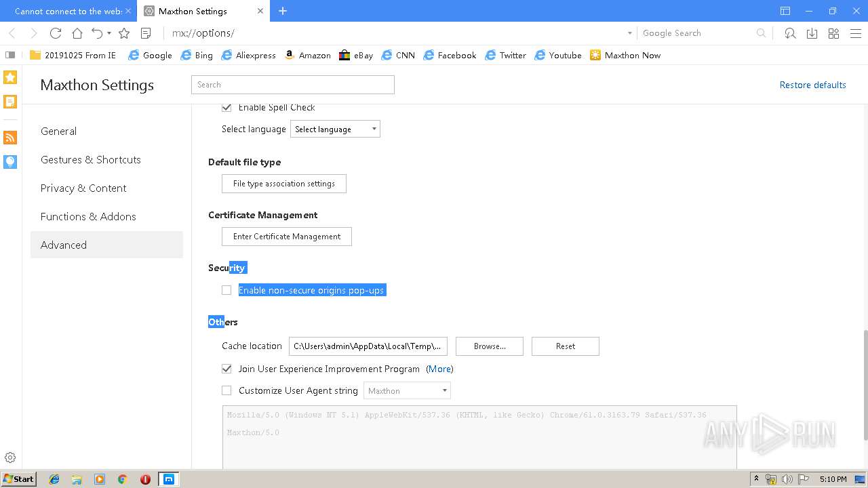This screenshot has width=868, height=488.
Task: Open the Youtube bookmark
Action: point(558,56)
